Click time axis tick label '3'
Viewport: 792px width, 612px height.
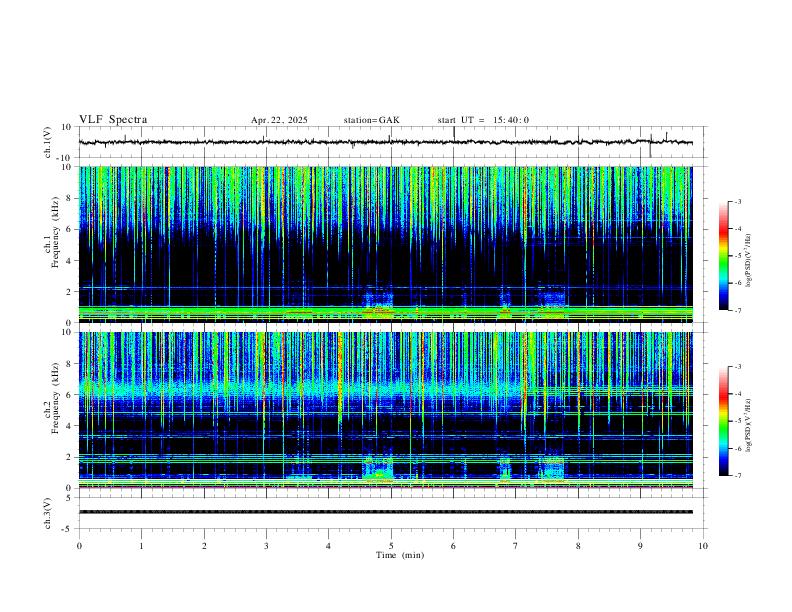click(x=266, y=546)
